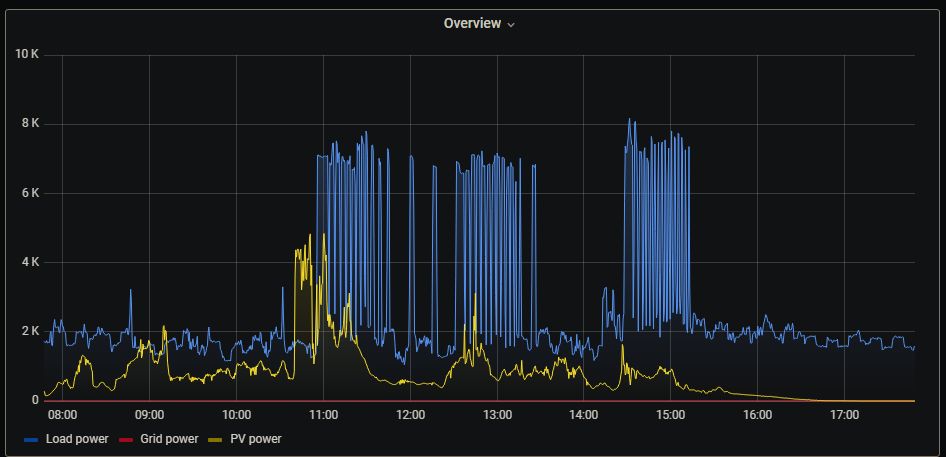Image resolution: width=946 pixels, height=457 pixels.
Task: Click the 6 K y-axis label
Action: coord(30,193)
